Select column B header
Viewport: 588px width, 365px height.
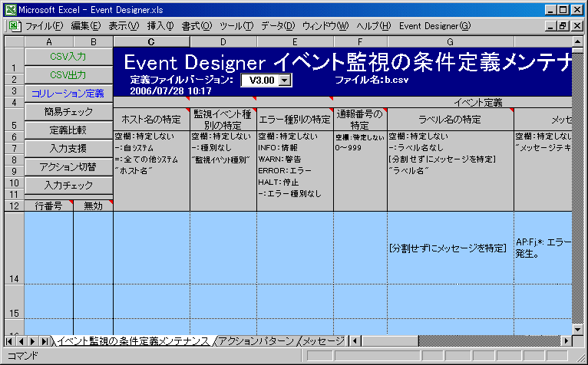(x=94, y=41)
